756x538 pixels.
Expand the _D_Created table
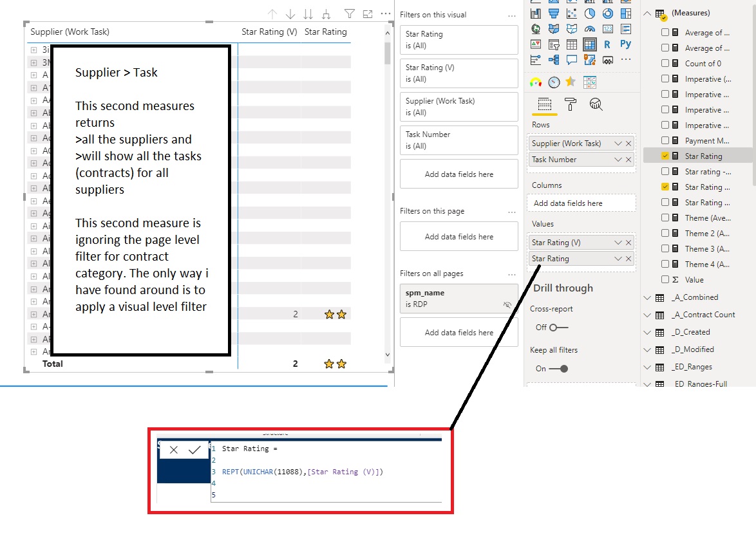(x=647, y=332)
